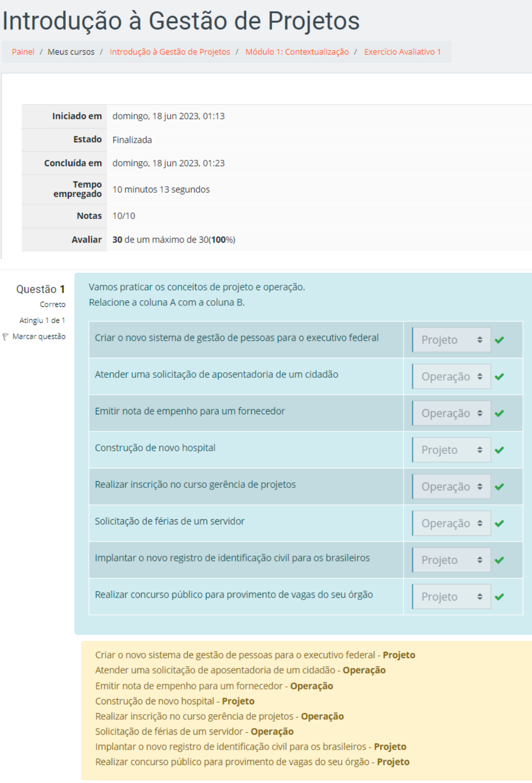Open dropdown for Realizar inscrição no curso
The width and height of the screenshot is (532, 783).
[x=451, y=487]
